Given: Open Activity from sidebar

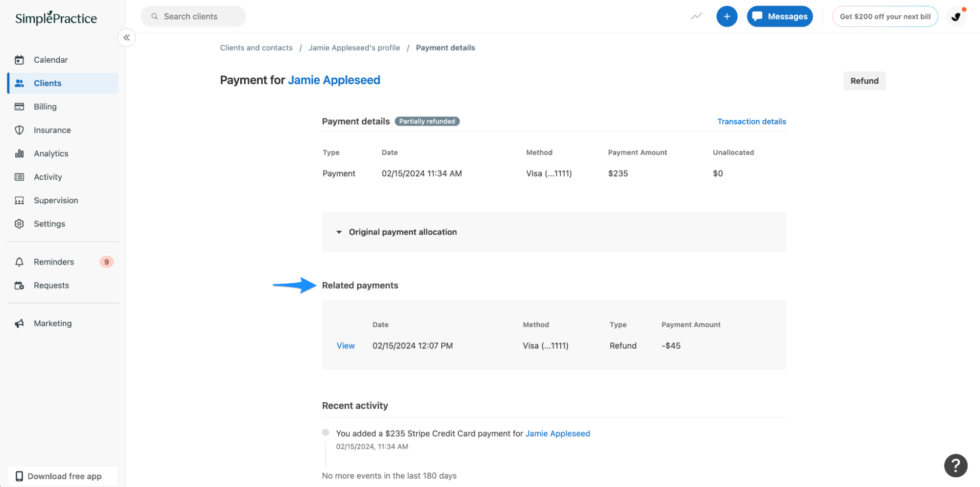Looking at the screenshot, I should pos(63,177).
